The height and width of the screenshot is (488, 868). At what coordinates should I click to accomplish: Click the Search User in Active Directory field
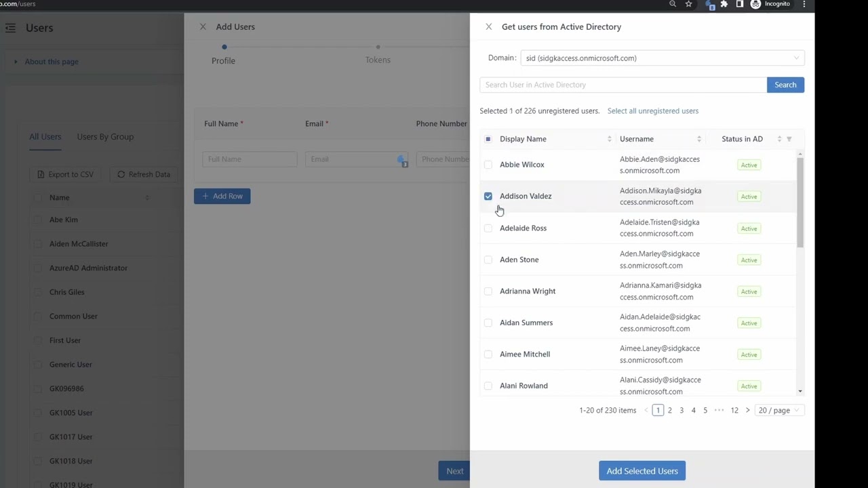pos(623,85)
